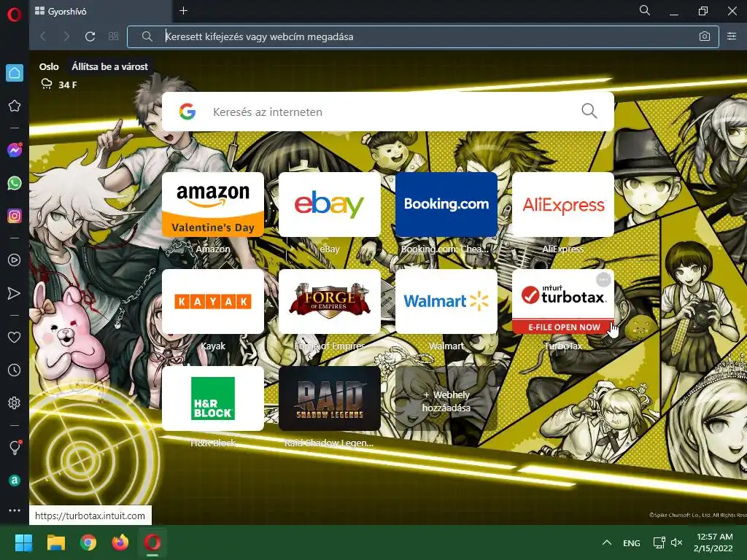Open Instagram in the sidebar
This screenshot has height=560, width=747.
tap(15, 216)
